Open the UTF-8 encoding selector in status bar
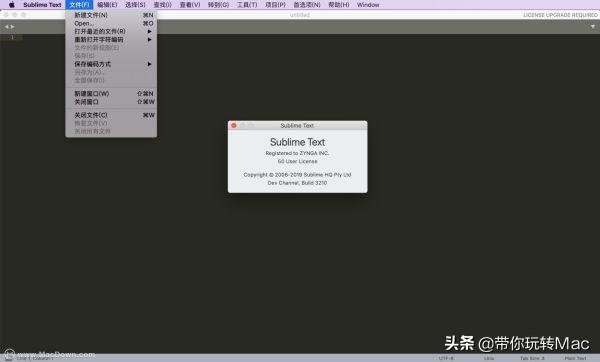This screenshot has height=362, width=600. (446, 358)
